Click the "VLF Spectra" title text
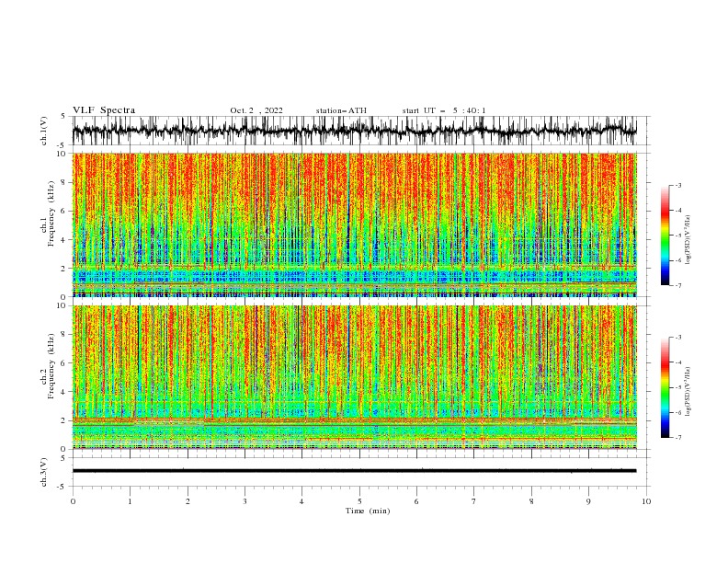Viewport: 728px width, 563px height. [104, 110]
